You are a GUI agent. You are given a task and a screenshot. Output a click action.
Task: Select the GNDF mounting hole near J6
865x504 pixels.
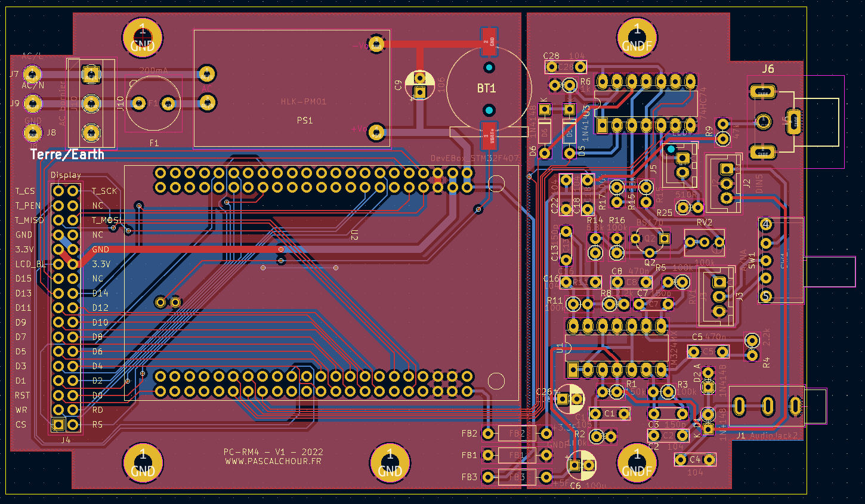point(637,38)
